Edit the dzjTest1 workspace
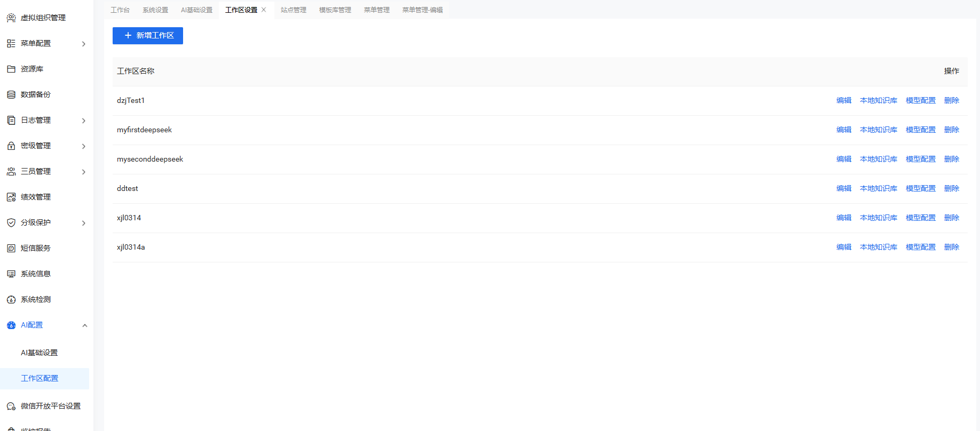The image size is (980, 431). (843, 100)
